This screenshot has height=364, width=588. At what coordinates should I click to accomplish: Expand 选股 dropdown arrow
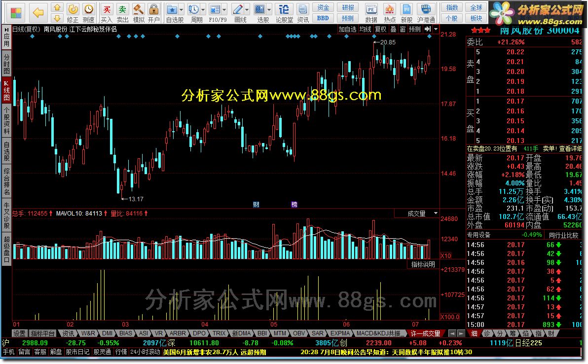pyautogui.click(x=269, y=10)
